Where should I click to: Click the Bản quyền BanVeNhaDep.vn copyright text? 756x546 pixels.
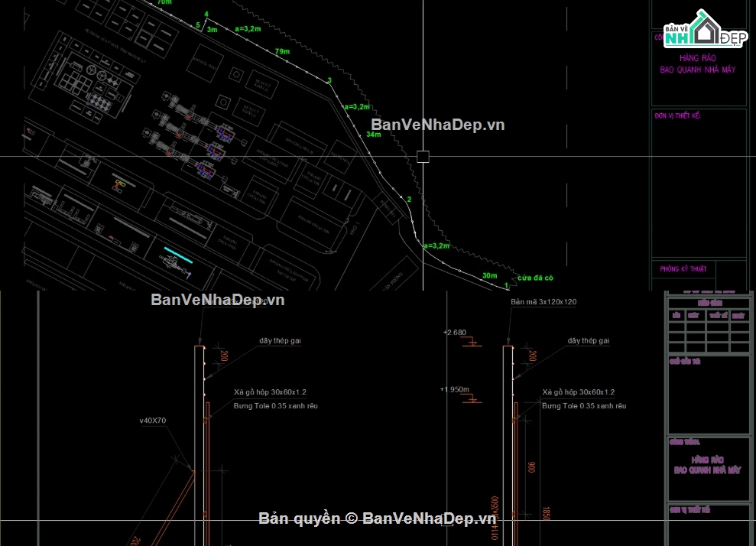tap(378, 518)
